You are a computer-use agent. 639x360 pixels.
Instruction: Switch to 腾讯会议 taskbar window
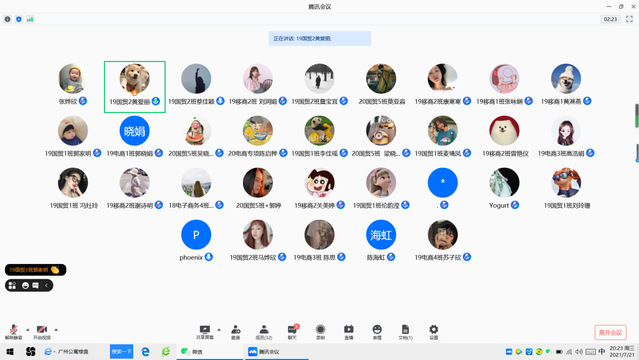(x=277, y=351)
